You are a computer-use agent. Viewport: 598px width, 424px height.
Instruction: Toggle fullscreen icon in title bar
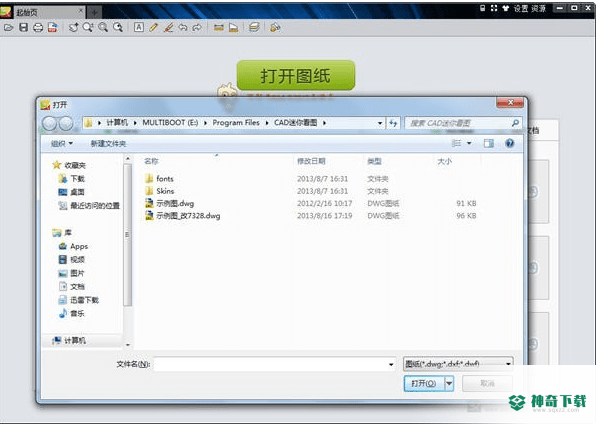coord(494,8)
